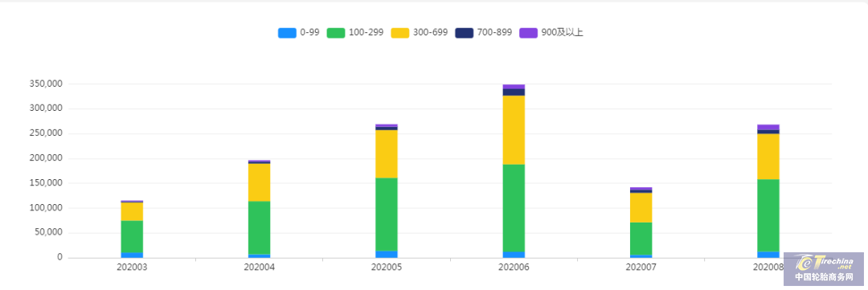
Task: Toggle the 900及以上 legend series
Action: (551, 33)
